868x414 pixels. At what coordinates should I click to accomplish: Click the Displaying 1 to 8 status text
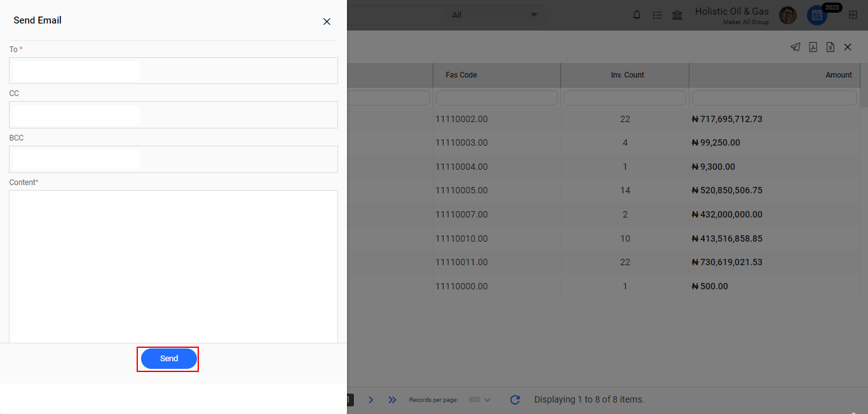(589, 400)
